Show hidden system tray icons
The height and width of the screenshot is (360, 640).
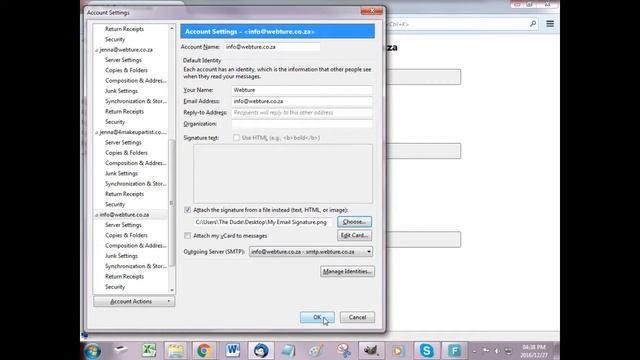(474, 351)
